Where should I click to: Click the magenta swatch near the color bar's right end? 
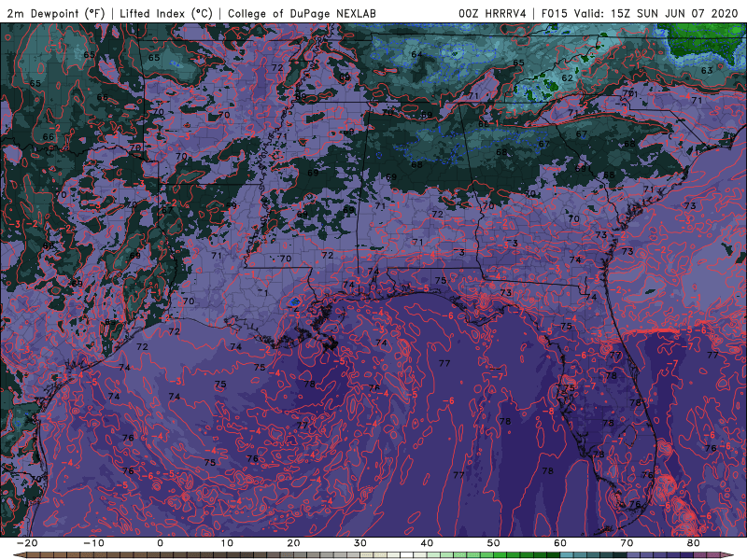point(713,555)
